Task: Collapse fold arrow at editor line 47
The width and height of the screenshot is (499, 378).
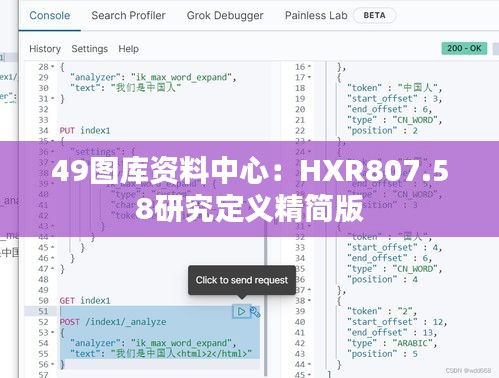Action: point(53,269)
